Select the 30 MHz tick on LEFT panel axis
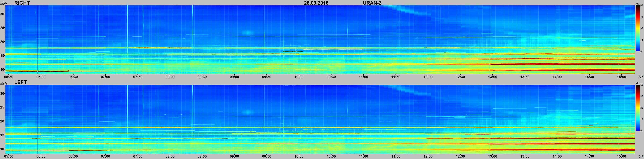Viewport: 644px width, 159px height. point(2,94)
